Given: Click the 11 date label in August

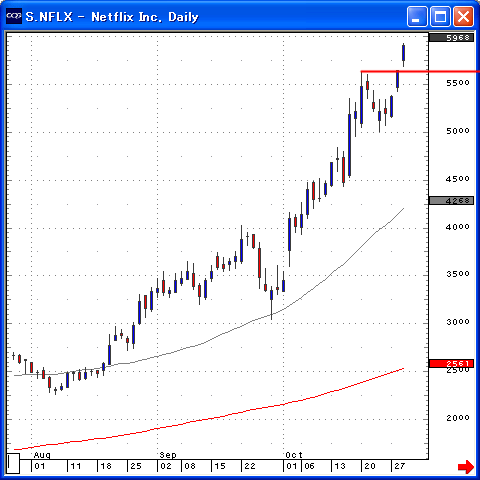Looking at the screenshot, I should click(76, 466).
